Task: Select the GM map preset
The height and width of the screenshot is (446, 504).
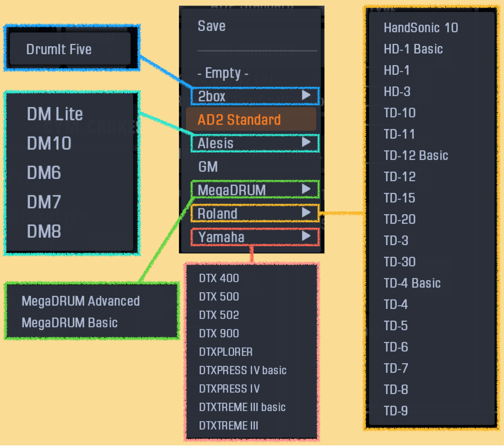Action: 208,167
